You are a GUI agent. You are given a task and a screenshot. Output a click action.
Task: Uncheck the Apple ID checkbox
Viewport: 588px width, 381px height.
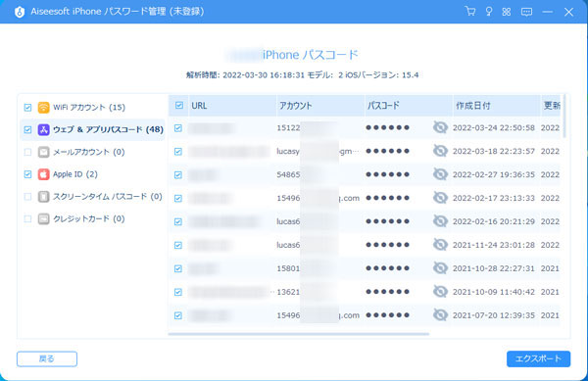27,174
